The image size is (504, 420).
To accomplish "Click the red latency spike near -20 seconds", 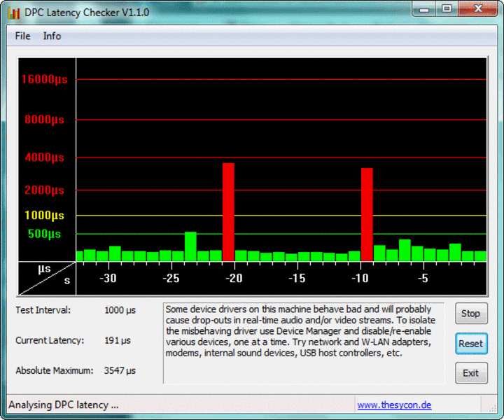I will pyautogui.click(x=228, y=211).
